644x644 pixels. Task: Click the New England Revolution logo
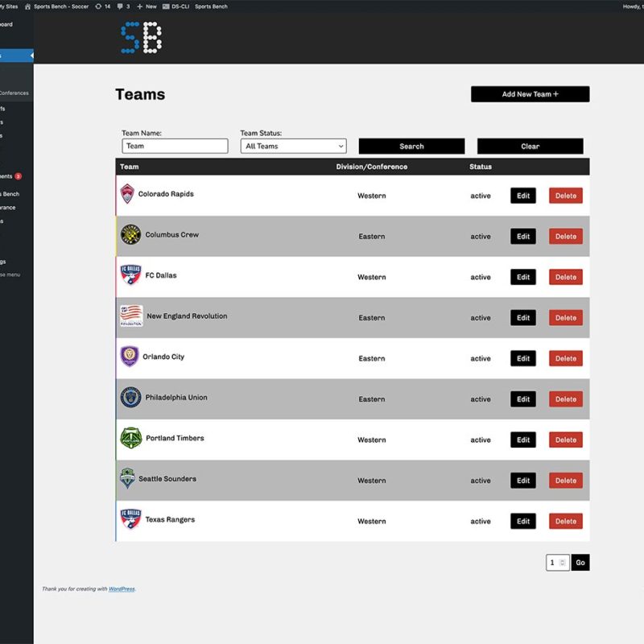pyautogui.click(x=131, y=316)
